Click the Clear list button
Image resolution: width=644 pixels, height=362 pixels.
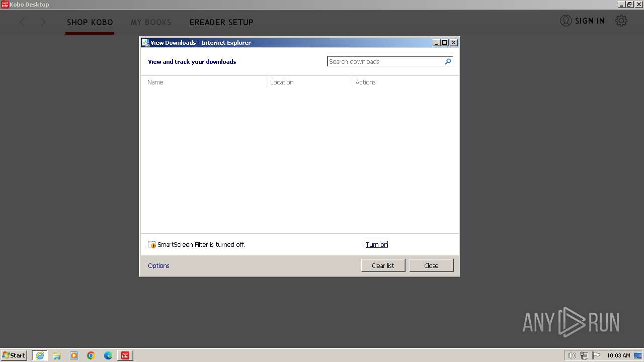click(383, 265)
